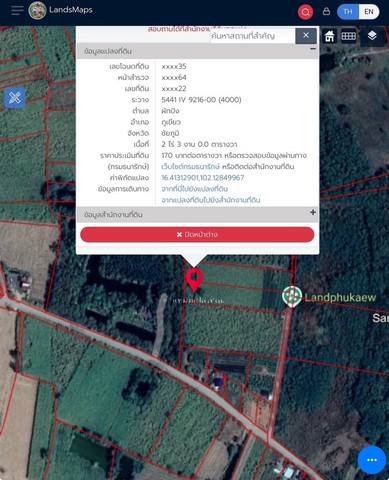
Task: Click จากแปลงที่ดินไปยังสำนักงานที่ดิน link
Action: (x=211, y=200)
